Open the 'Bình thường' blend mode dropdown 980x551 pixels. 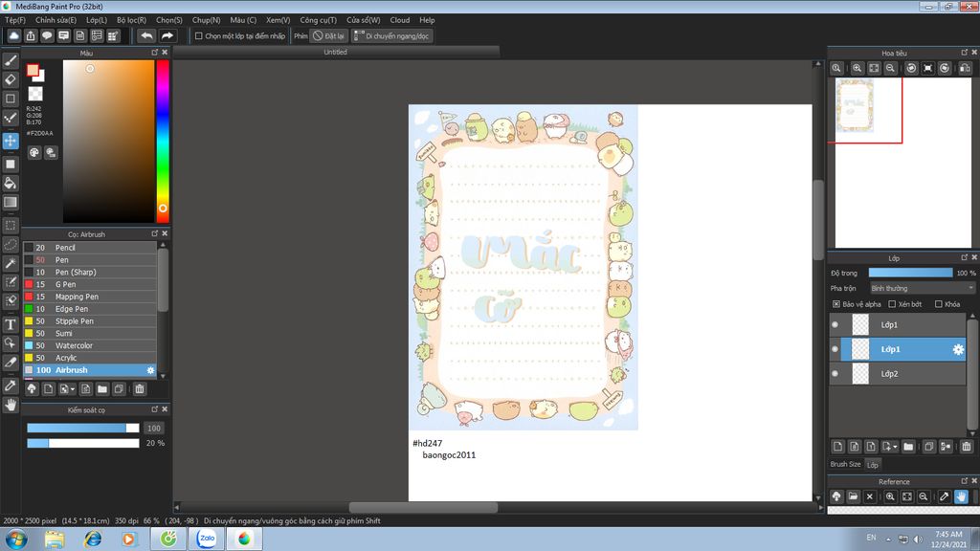pos(923,288)
